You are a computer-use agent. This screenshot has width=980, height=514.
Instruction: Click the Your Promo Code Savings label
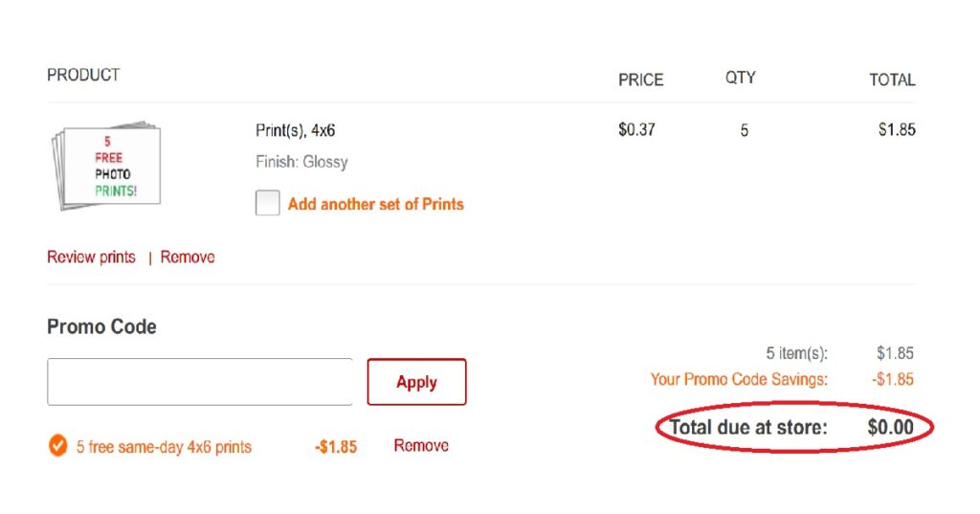[x=739, y=379]
